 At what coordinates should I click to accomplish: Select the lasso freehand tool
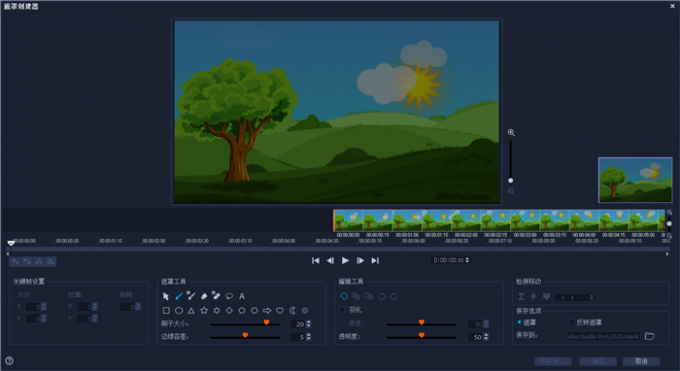click(x=229, y=296)
